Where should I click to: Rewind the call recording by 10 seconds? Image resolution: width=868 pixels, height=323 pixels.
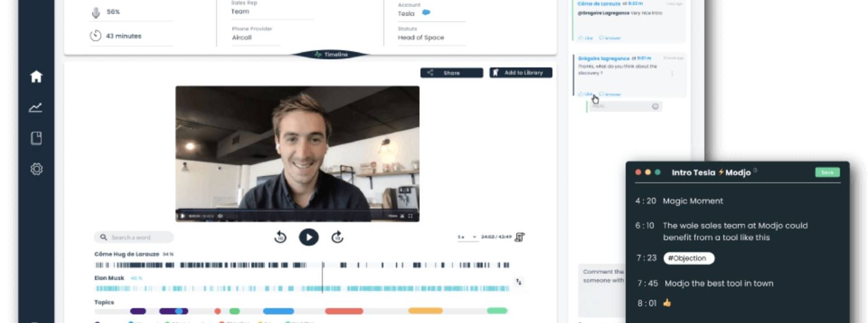[x=280, y=237]
